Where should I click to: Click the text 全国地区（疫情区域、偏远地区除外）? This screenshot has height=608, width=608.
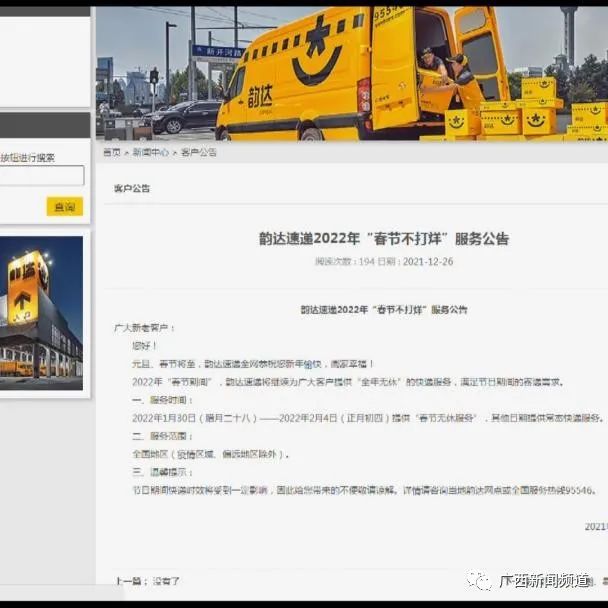pos(211,454)
